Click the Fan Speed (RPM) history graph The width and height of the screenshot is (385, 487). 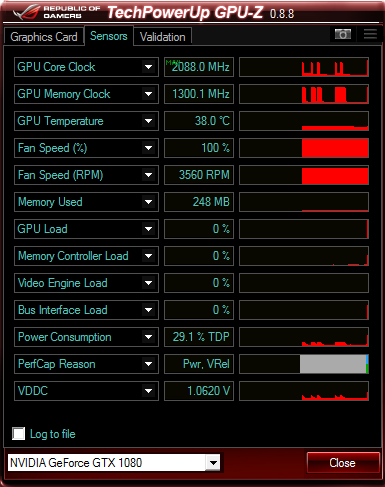tap(304, 175)
